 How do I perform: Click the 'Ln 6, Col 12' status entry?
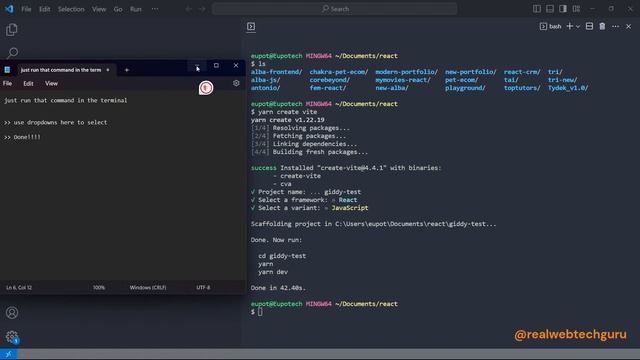[19, 288]
